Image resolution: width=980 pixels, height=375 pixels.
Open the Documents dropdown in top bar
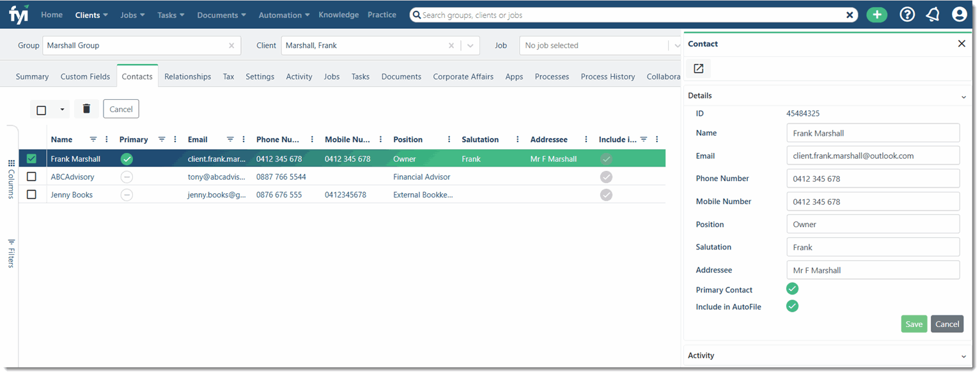coord(221,15)
